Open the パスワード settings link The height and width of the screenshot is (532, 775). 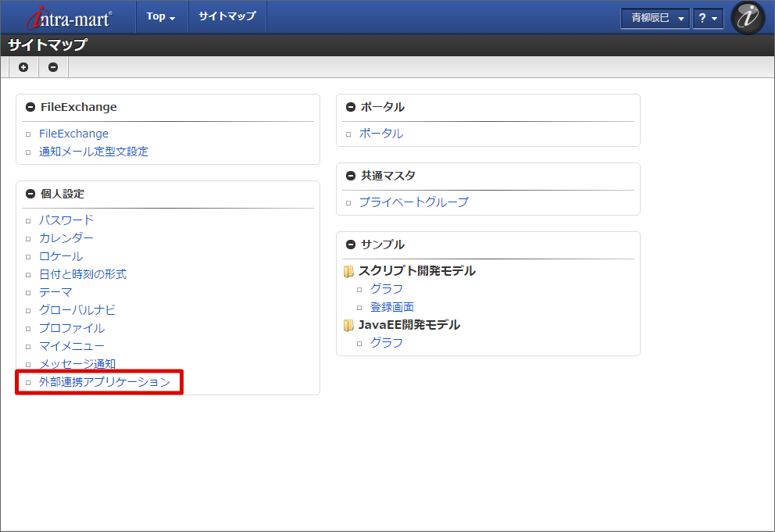(x=66, y=220)
